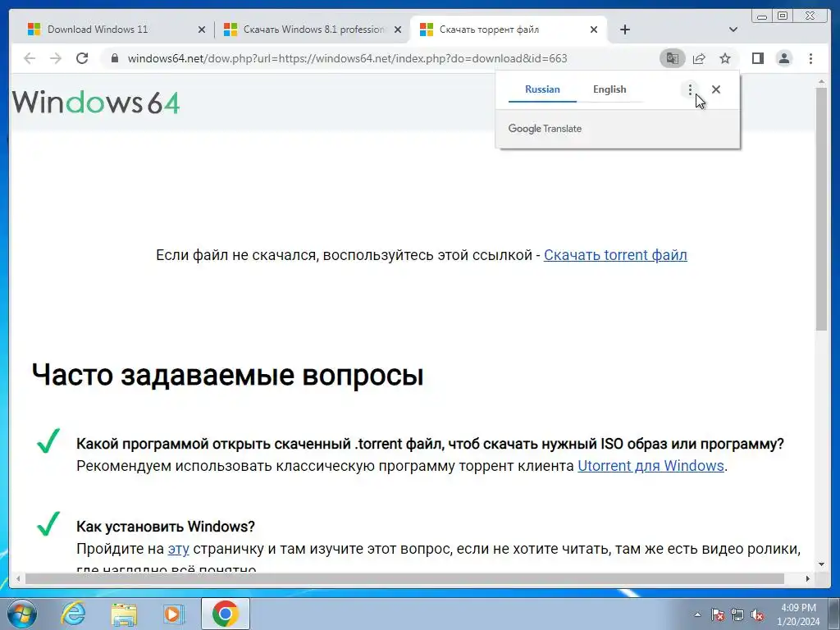
Task: Show hidden system tray icons
Action: coord(697,614)
